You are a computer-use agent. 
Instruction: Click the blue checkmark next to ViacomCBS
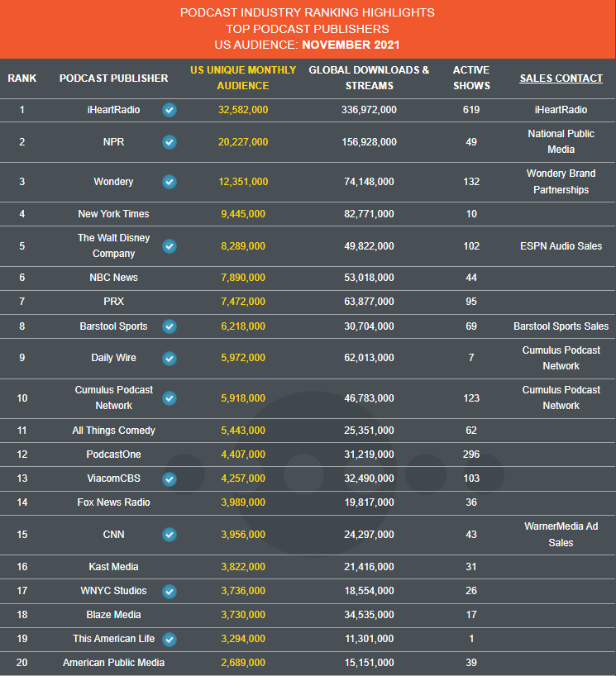(170, 478)
